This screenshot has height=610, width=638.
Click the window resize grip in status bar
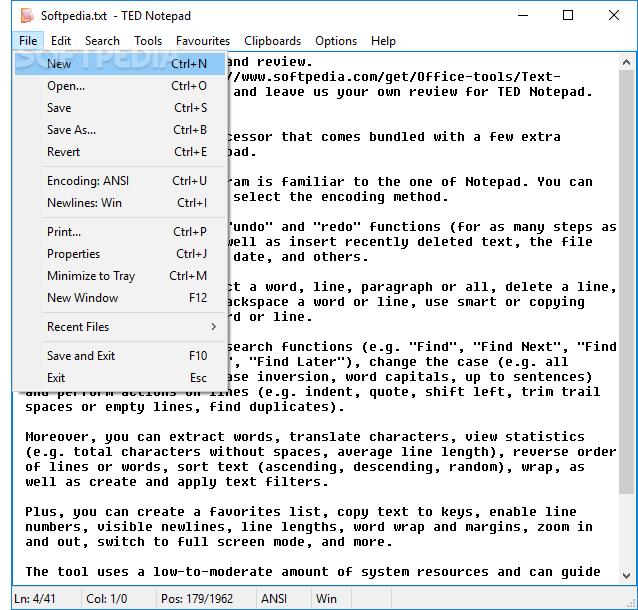coord(631,603)
